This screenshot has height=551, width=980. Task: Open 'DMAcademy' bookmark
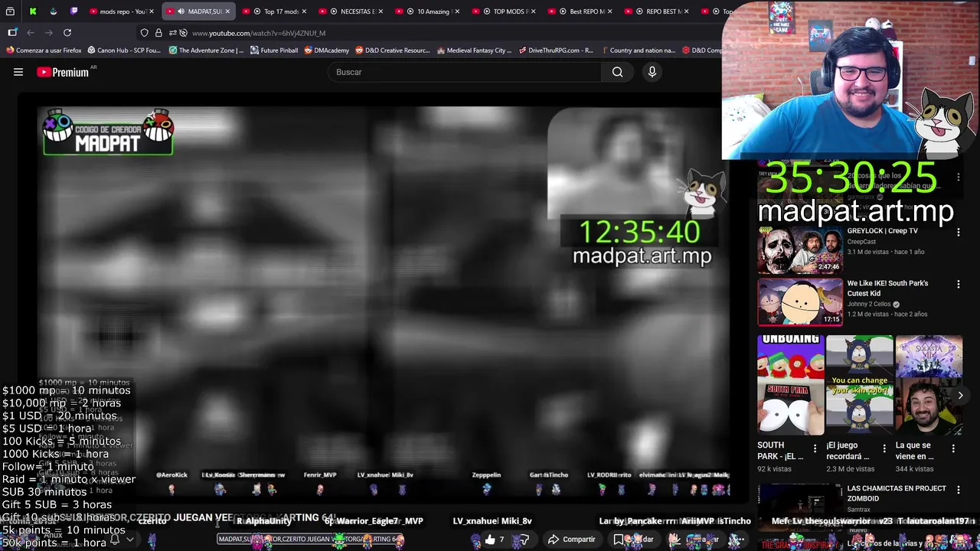point(326,51)
